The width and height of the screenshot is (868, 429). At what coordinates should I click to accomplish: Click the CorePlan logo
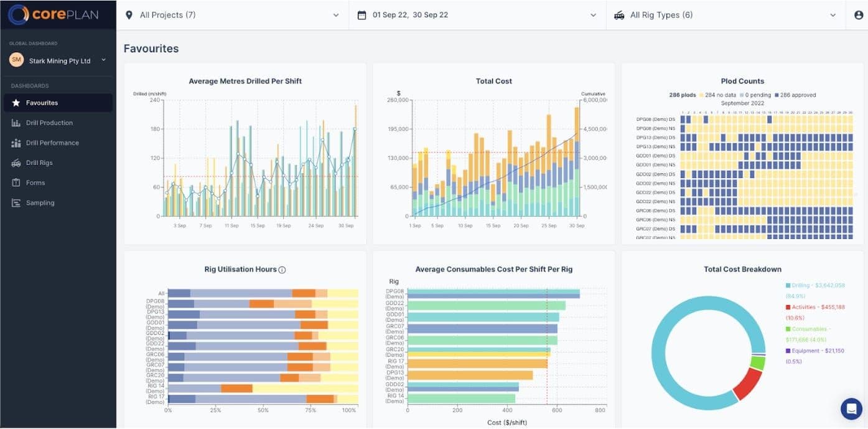pos(54,15)
